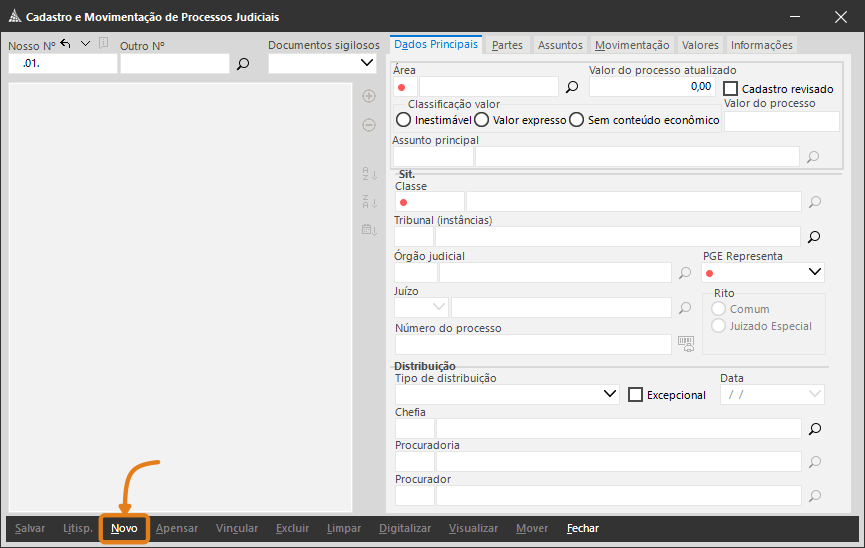The width and height of the screenshot is (865, 548).
Task: Click the plus circle icon beside the list
Action: pyautogui.click(x=369, y=96)
